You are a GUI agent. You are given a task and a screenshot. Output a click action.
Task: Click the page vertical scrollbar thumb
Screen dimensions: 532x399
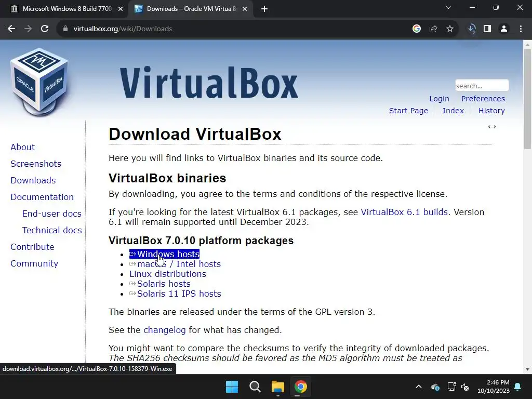point(527,99)
